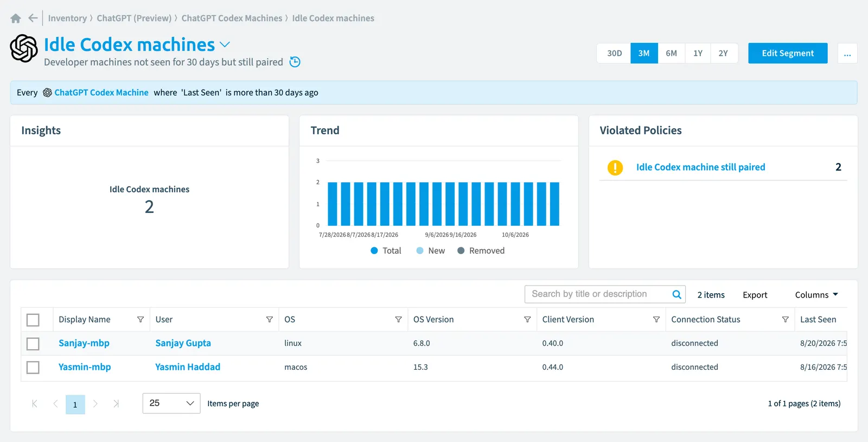Select the 1Y time range

pos(698,53)
